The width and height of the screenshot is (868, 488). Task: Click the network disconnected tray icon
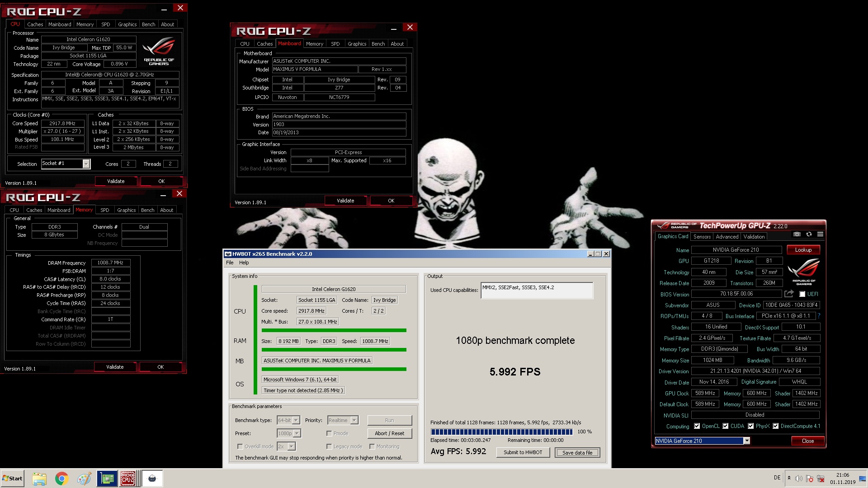point(821,479)
